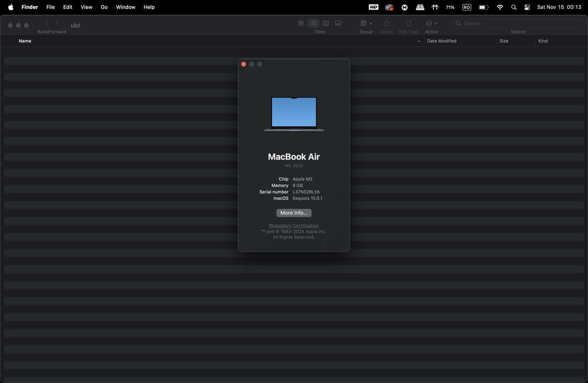This screenshot has height=383, width=588.
Task: Sort by the Date Modified column
Action: (442, 41)
